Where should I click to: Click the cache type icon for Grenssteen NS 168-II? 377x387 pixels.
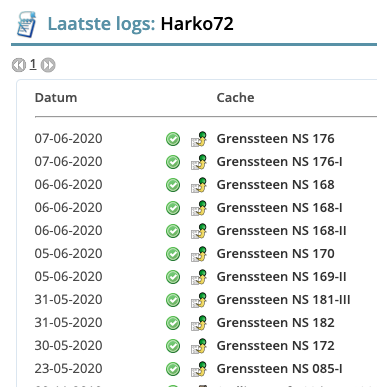(199, 231)
